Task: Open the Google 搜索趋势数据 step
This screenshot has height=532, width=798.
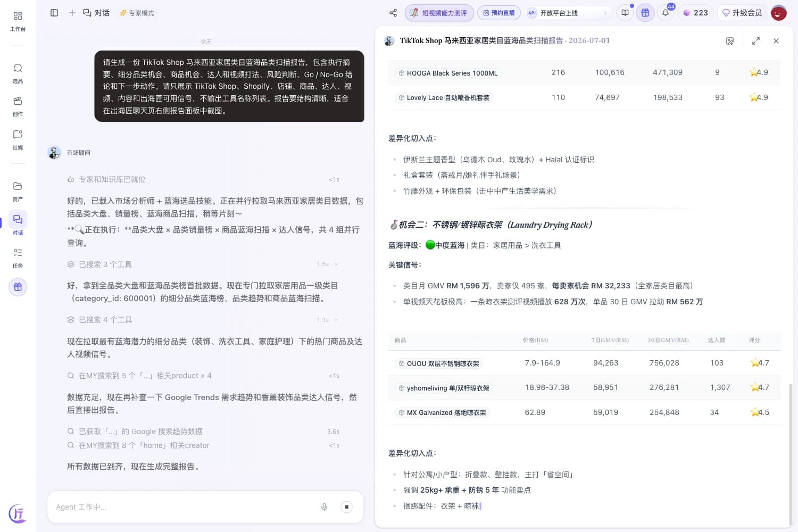Action: tap(203, 431)
